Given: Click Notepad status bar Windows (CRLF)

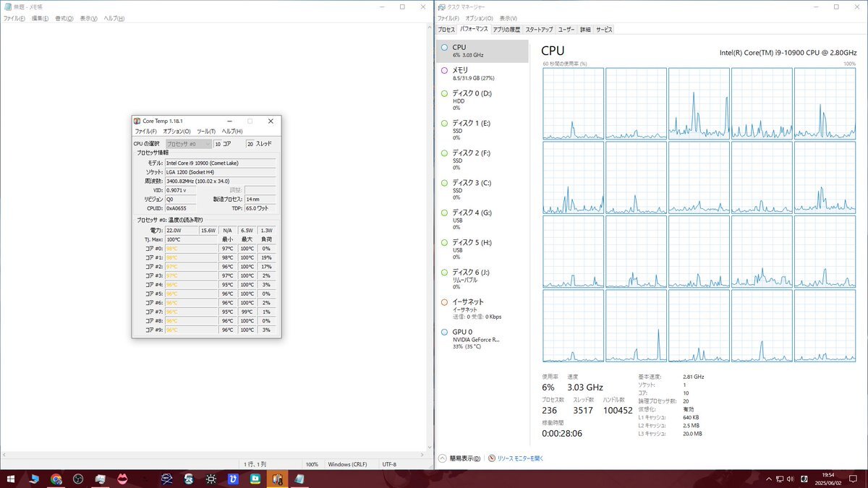Looking at the screenshot, I should 349,464.
